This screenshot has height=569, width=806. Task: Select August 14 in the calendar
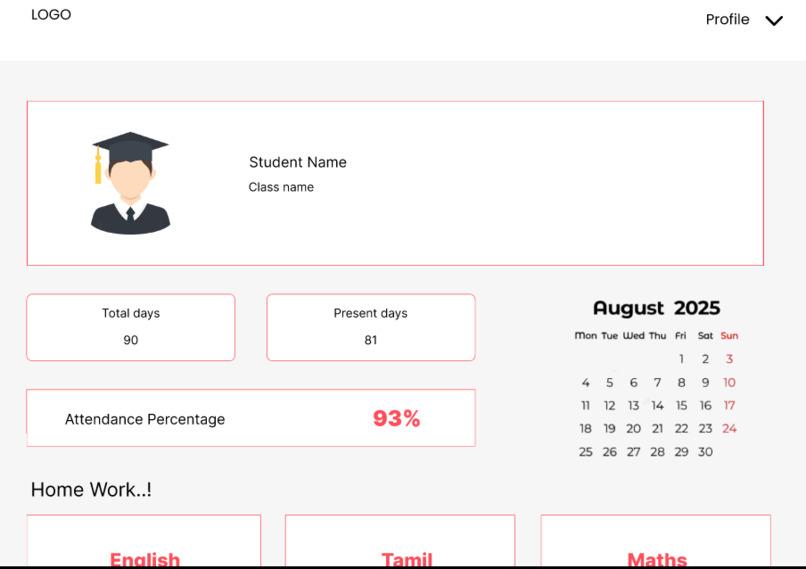657,406
